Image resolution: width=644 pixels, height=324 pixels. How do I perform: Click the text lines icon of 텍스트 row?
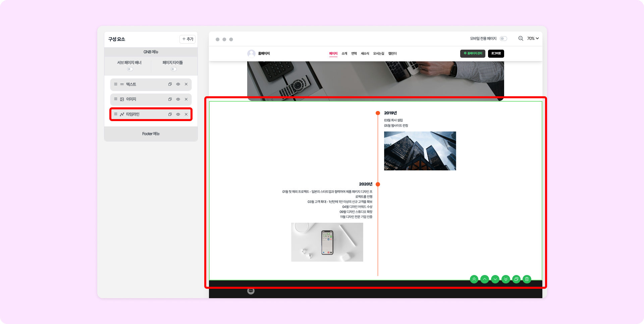coord(122,84)
